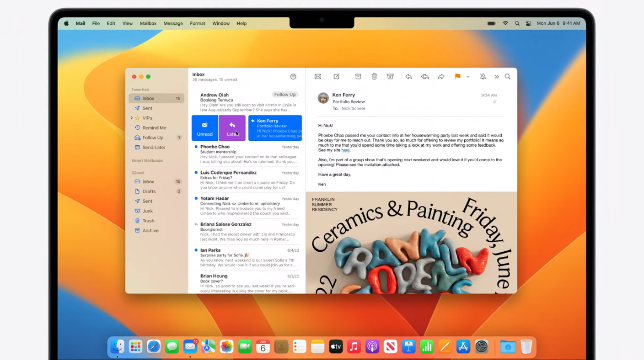Open the Format menu
Viewport: 644px width, 360px height.
point(198,23)
